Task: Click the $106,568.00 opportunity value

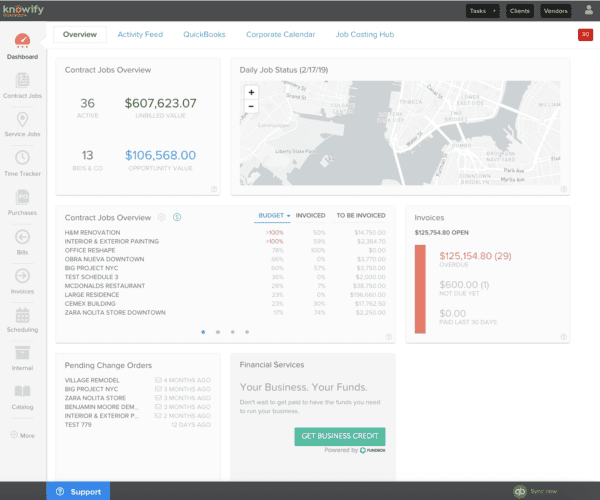Action: (x=160, y=155)
